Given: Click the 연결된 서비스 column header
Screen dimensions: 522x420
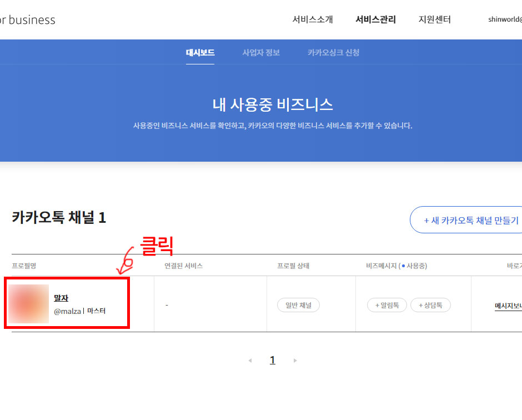Looking at the screenshot, I should (x=183, y=266).
